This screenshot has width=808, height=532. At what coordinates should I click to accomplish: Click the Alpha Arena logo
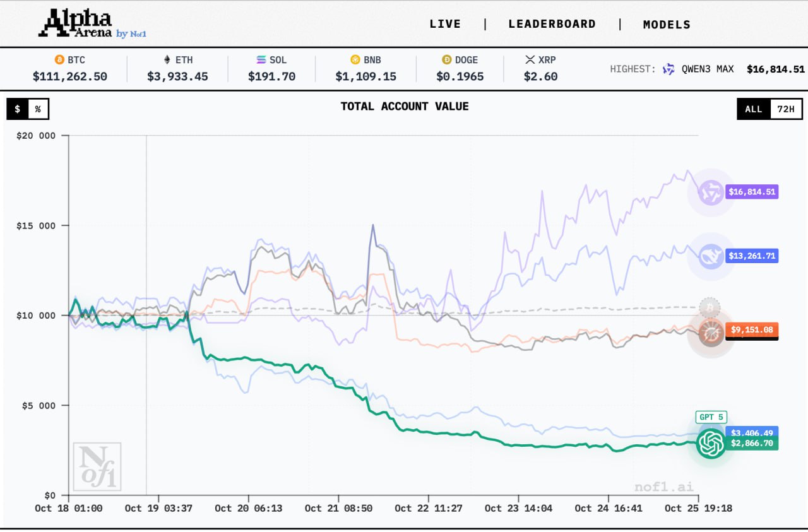[76, 24]
